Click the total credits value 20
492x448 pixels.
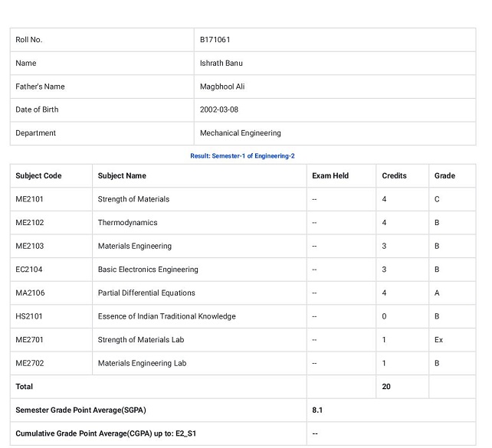point(386,387)
